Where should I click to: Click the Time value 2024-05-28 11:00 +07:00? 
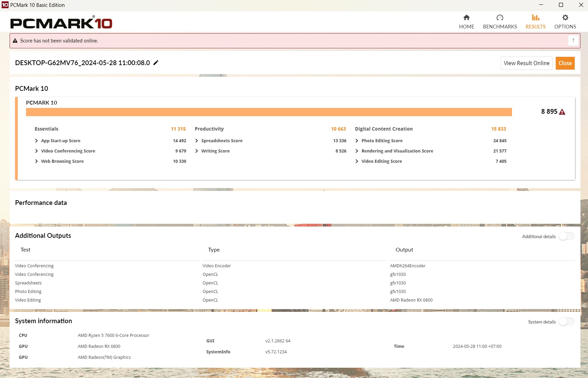point(477,346)
